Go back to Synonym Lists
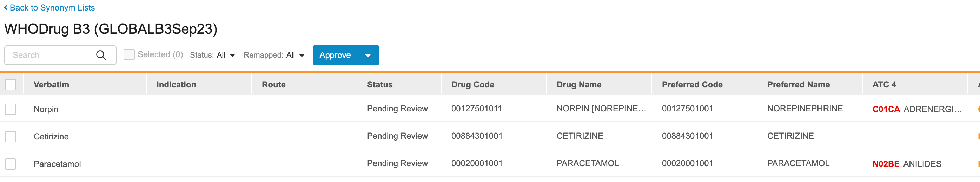 [52, 8]
